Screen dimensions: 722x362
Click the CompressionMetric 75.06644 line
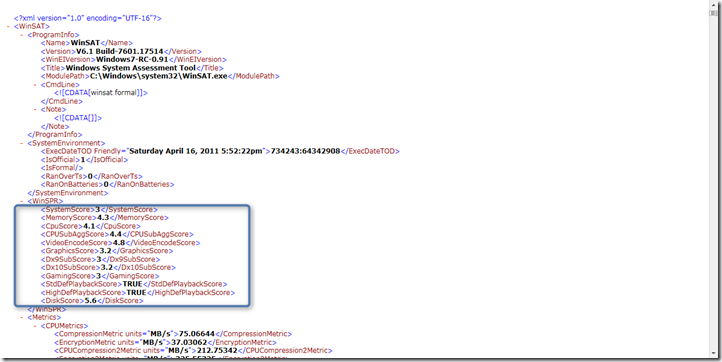pyautogui.click(x=173, y=334)
